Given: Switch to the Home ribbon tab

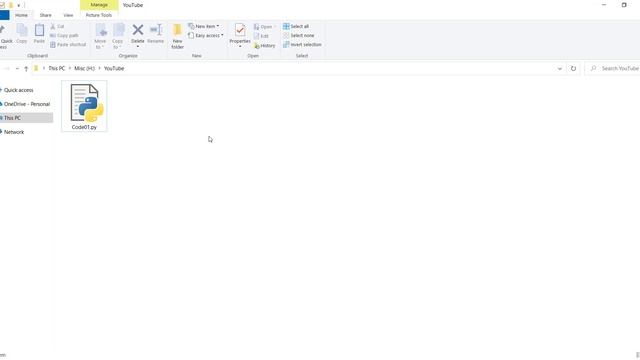Looking at the screenshot, I should tap(21, 15).
